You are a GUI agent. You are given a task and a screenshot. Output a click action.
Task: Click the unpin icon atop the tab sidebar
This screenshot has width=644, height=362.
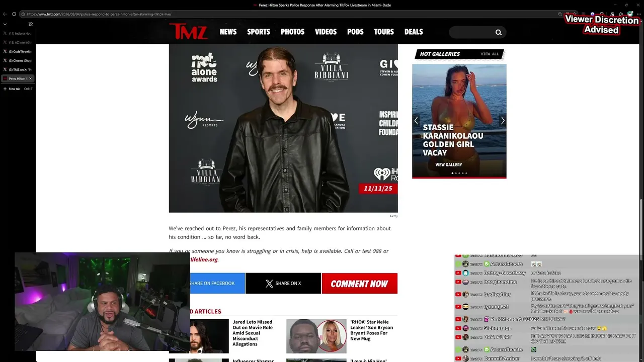coord(31,24)
